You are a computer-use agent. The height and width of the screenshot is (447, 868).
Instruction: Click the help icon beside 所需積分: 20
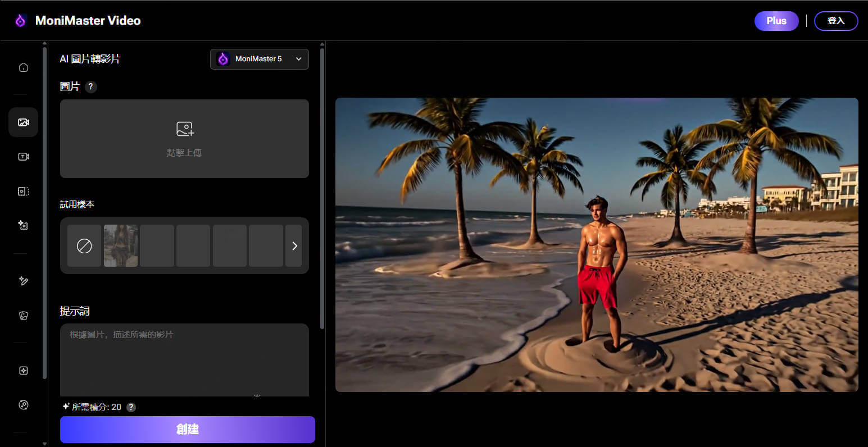point(131,408)
